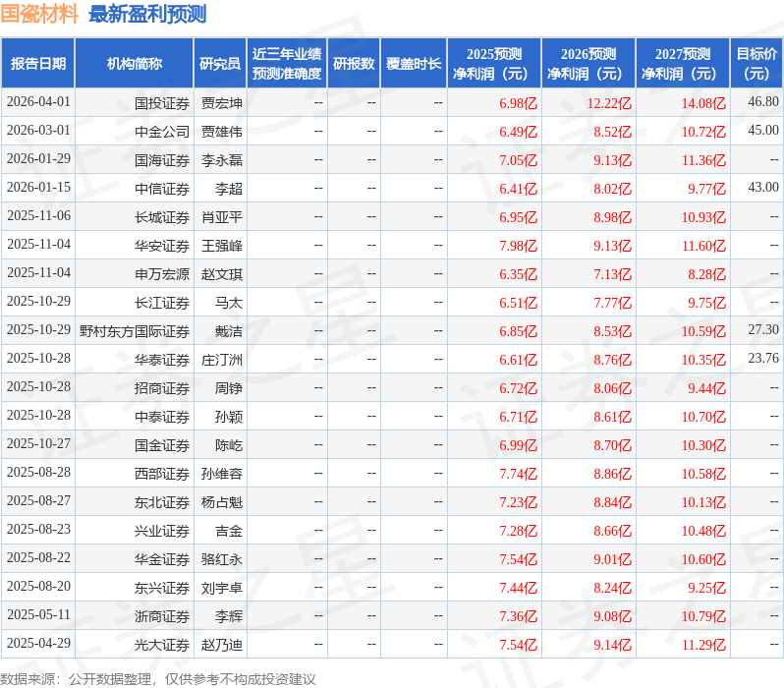The width and height of the screenshot is (784, 688).
Task: Click target price 27.30
Action: tap(763, 329)
